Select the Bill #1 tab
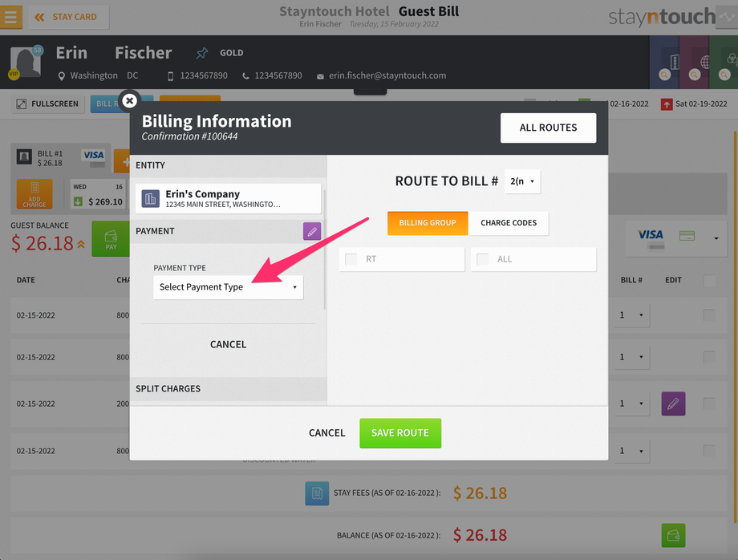738x560 pixels. coord(61,159)
